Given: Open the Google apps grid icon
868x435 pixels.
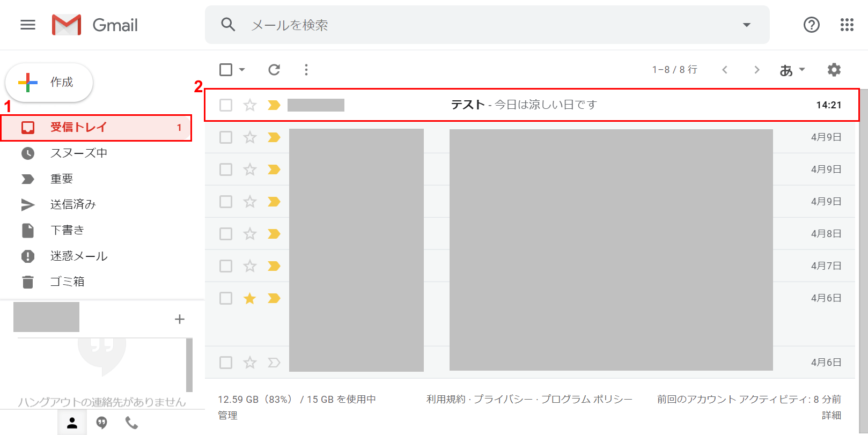Looking at the screenshot, I should click(847, 25).
